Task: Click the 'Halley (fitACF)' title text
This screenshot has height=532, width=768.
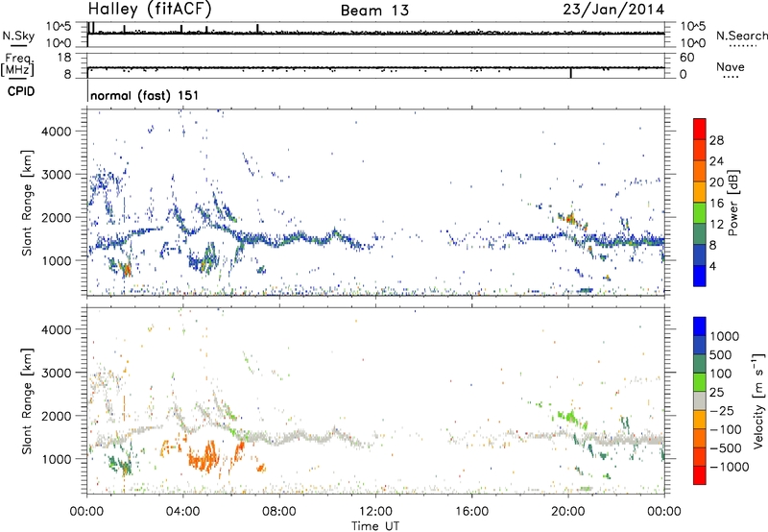Action: [x=150, y=9]
